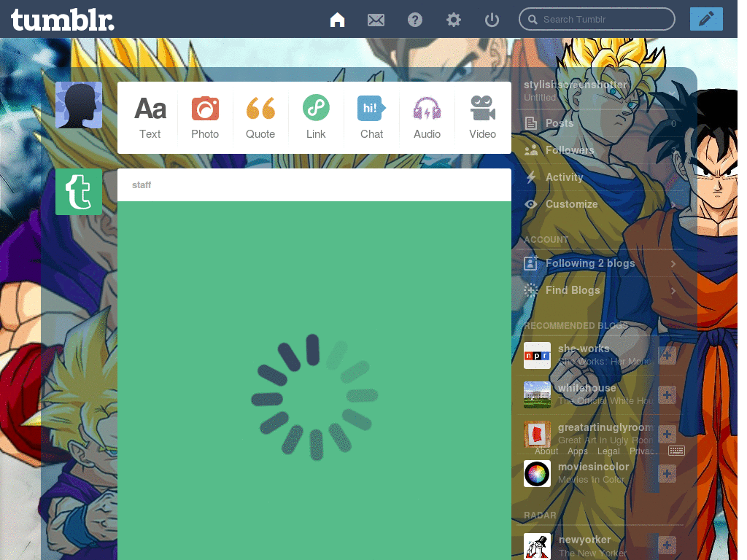Follow she-works with plus button
747x560 pixels.
click(667, 355)
